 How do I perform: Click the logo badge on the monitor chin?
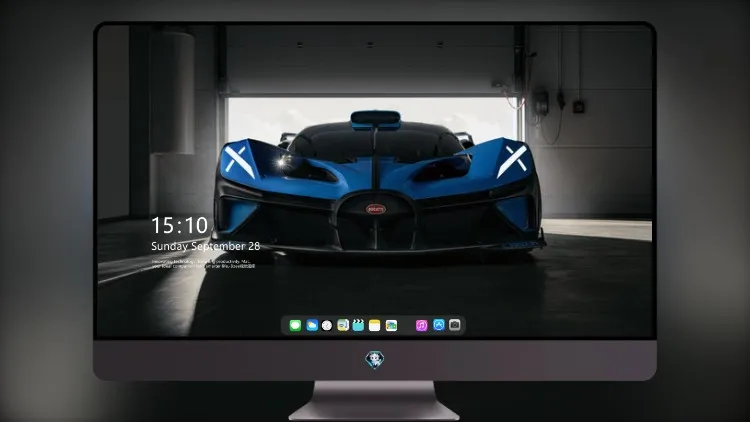(x=375, y=360)
